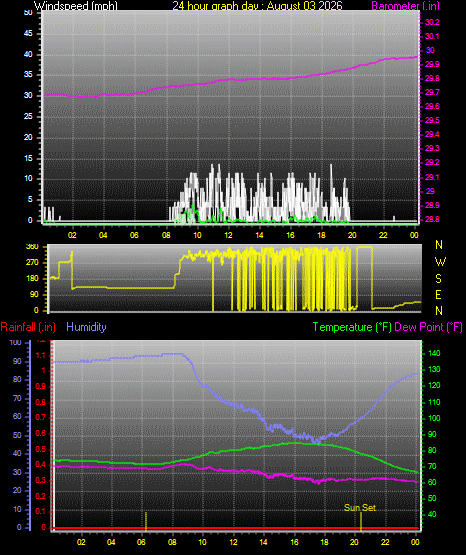
Task: Click the "35" windspeed axis value
Action: tap(28, 74)
